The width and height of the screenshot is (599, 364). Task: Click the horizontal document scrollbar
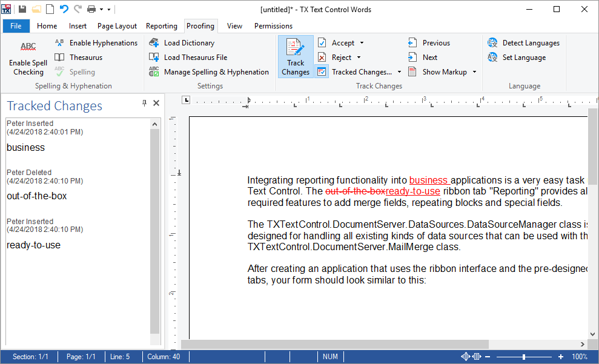pyautogui.click(x=335, y=344)
